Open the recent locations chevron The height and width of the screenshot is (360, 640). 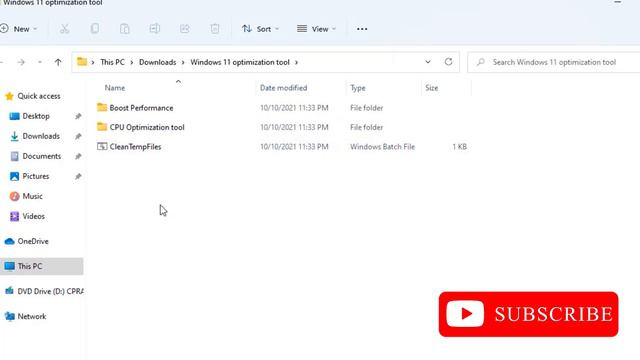(40, 62)
